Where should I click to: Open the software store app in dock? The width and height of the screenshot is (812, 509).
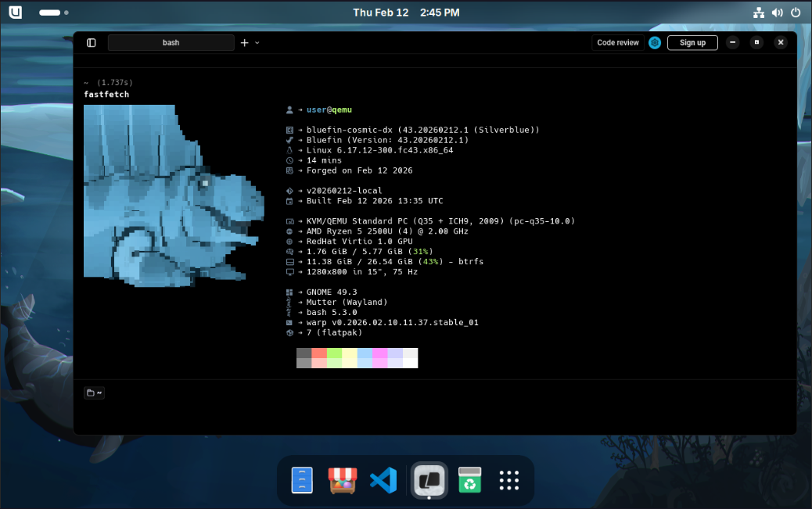pyautogui.click(x=343, y=480)
